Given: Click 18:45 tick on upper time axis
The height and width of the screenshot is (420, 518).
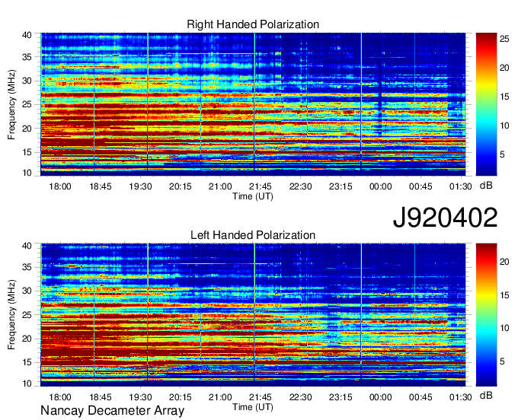Looking at the screenshot, I should 101,186.
